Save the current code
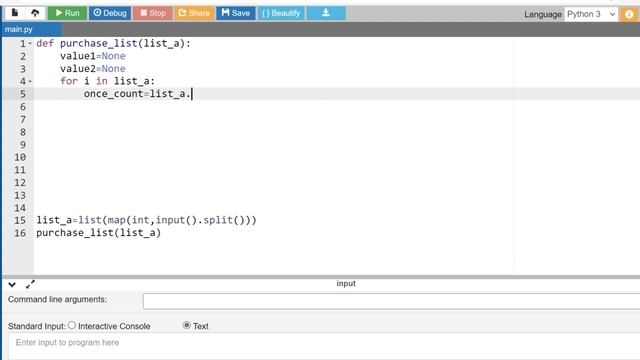The image size is (640, 360). click(236, 13)
